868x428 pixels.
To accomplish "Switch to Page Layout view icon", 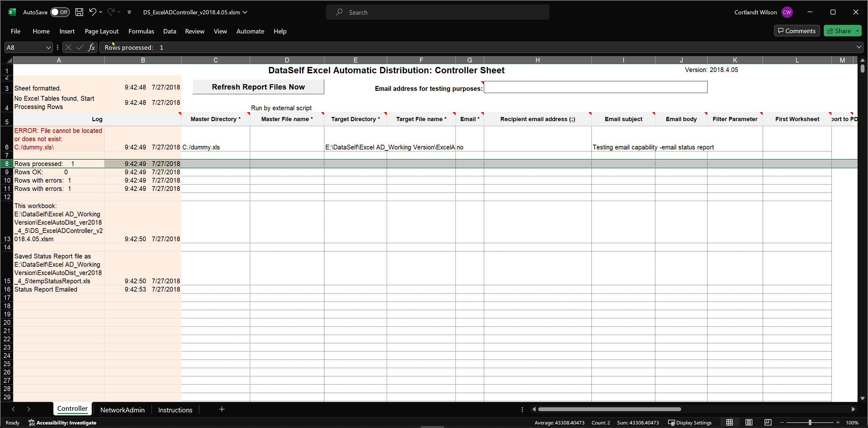I will 749,422.
